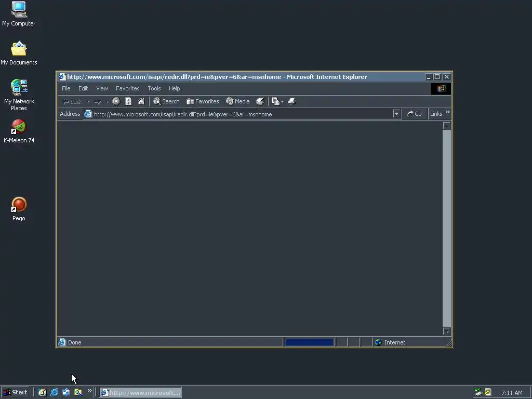Open the Help menu
Screen dimensions: 532x399
point(175,88)
